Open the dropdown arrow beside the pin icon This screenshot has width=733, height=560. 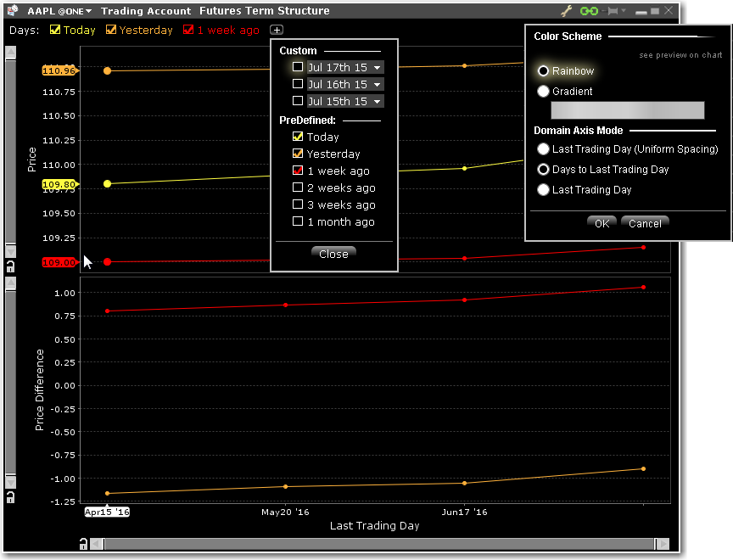[624, 10]
